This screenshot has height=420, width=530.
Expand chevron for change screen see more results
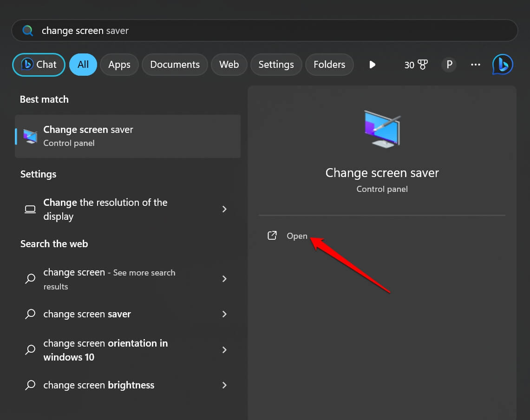click(224, 279)
